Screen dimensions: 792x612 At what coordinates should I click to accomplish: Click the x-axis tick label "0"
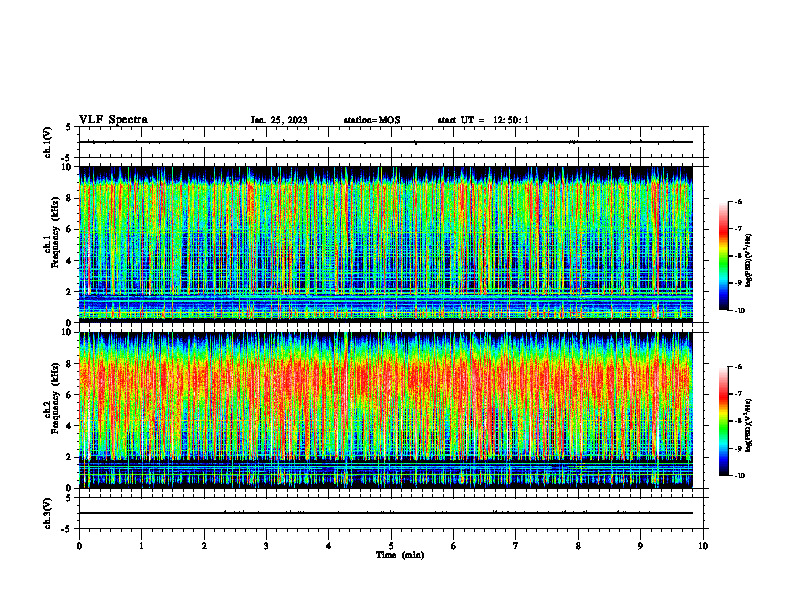[79, 546]
